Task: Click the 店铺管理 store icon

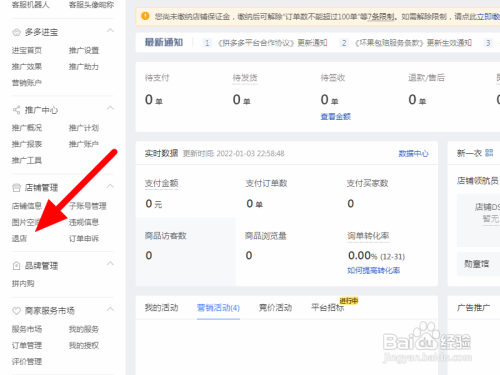Action: [x=16, y=188]
